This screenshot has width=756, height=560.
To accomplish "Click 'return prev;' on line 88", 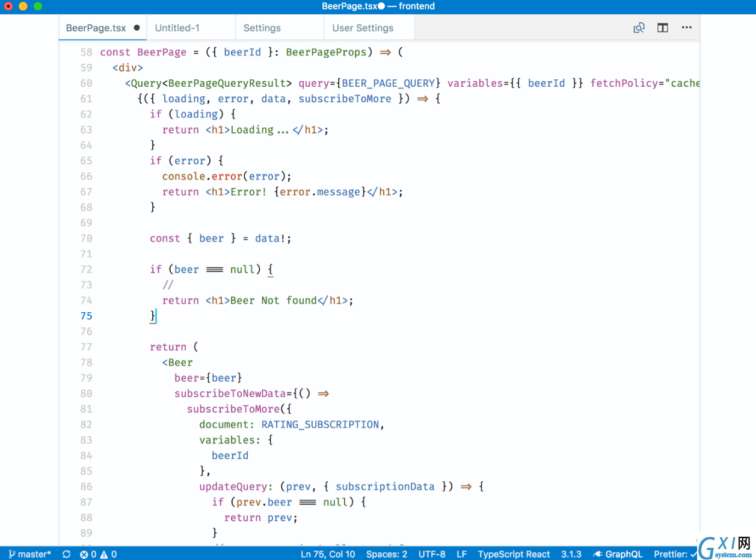I will point(261,517).
